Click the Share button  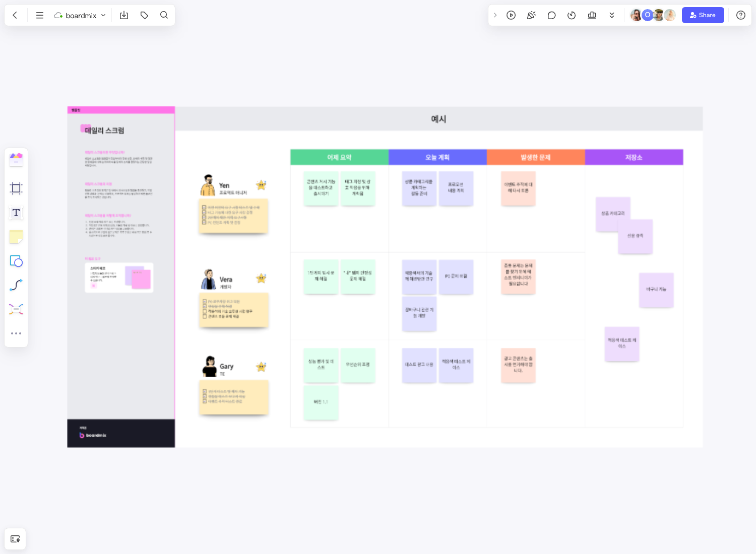pyautogui.click(x=703, y=15)
